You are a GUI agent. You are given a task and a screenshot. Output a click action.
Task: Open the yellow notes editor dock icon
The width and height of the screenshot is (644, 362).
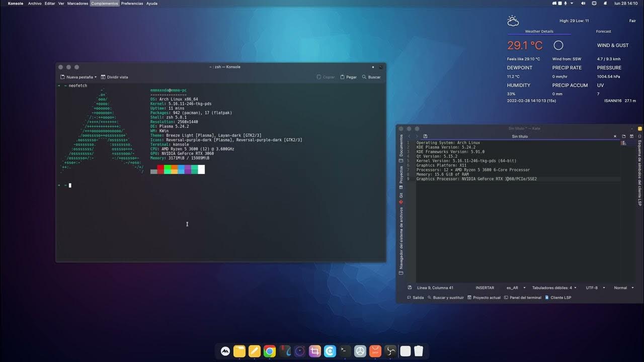tap(255, 351)
